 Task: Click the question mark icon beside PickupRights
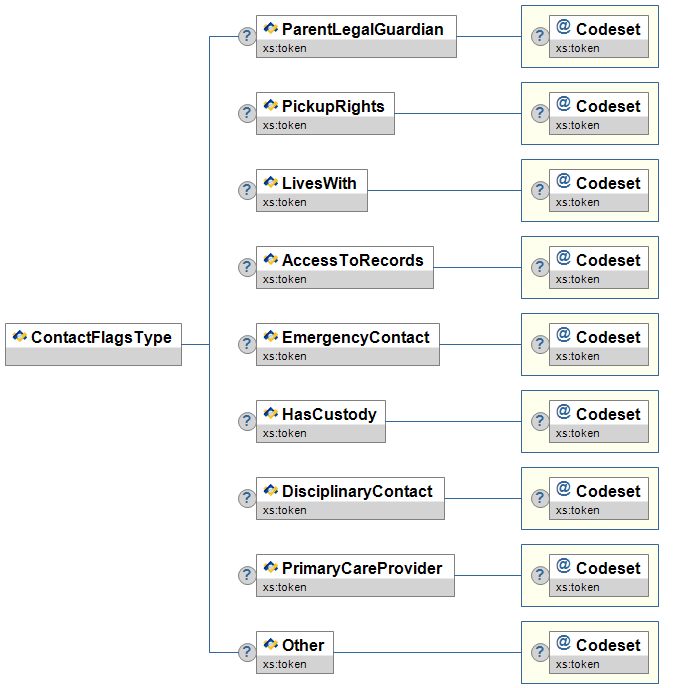[x=247, y=113]
